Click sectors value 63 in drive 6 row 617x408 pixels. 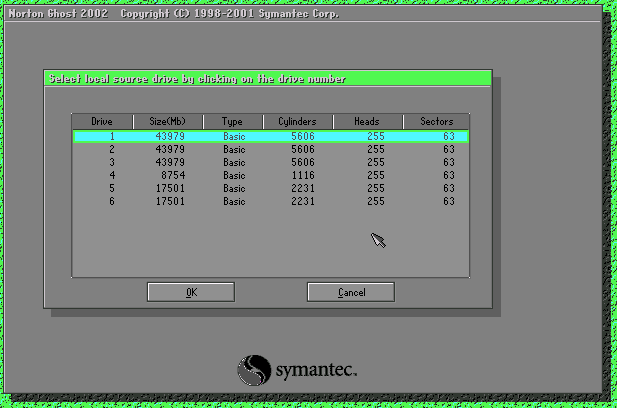click(x=449, y=201)
